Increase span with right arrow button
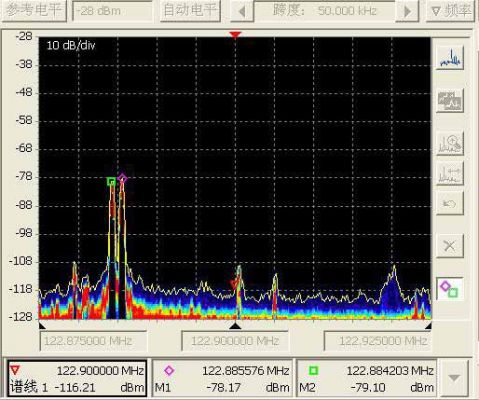 (407, 12)
